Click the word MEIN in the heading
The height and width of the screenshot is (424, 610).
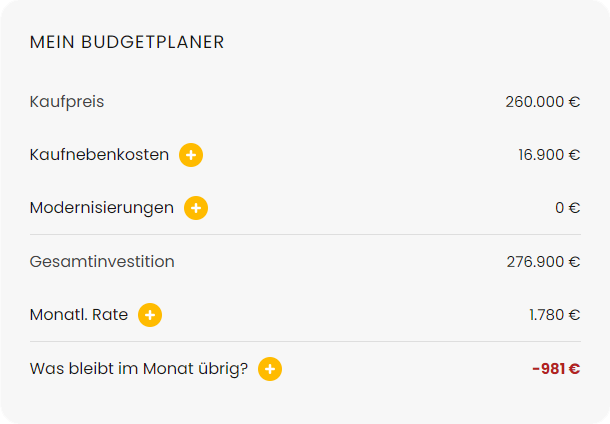click(51, 42)
